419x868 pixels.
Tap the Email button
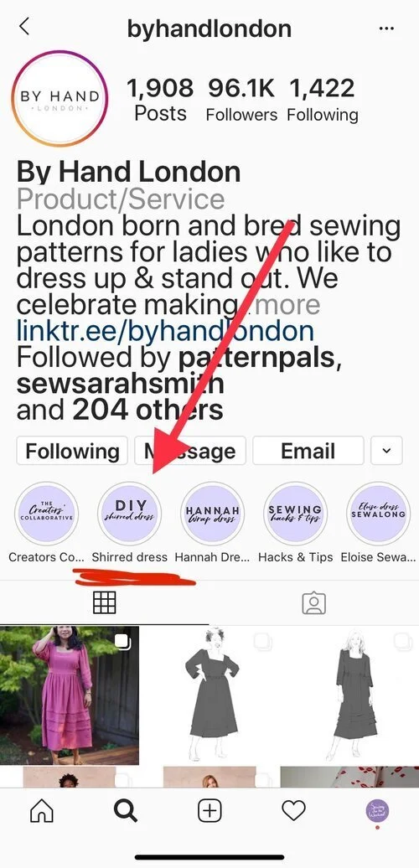308,451
